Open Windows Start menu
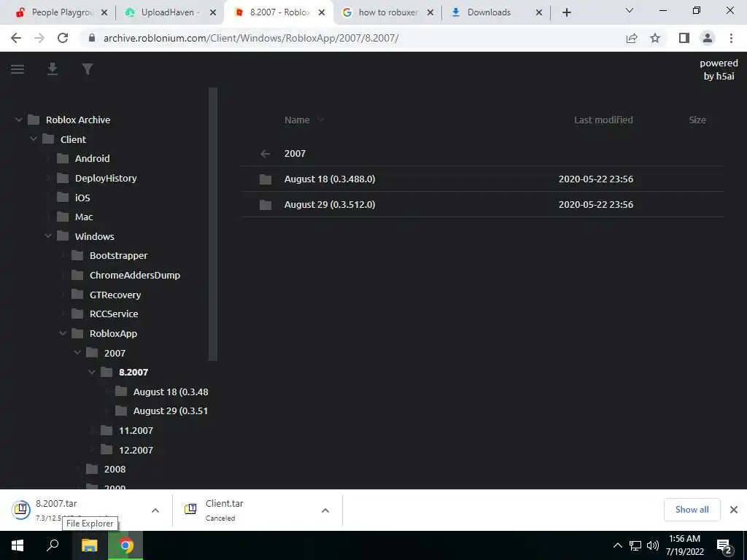The height and width of the screenshot is (560, 747). click(18, 545)
